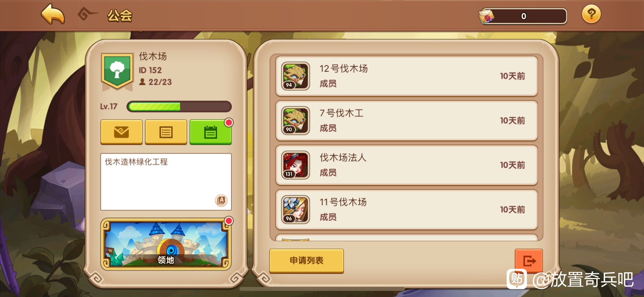
Task: Click the translate icon in announcement box
Action: (221, 200)
